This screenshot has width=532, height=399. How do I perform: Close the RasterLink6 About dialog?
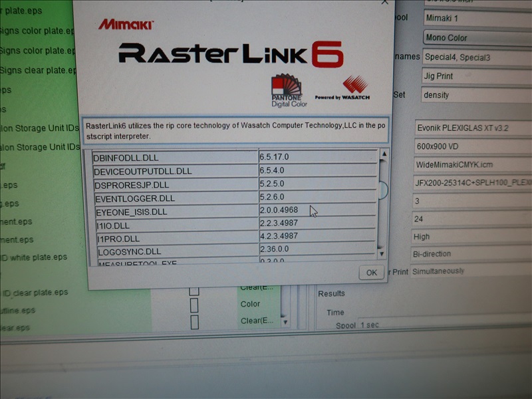point(384,2)
